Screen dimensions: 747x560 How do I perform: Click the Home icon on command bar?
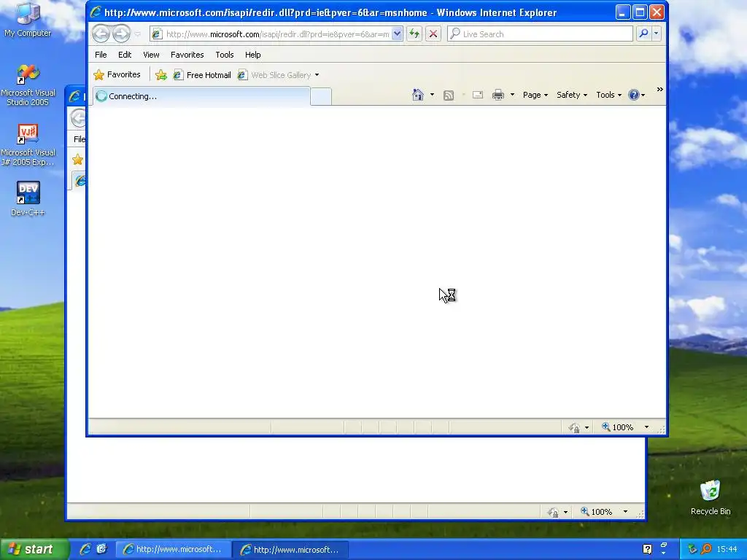pyautogui.click(x=418, y=95)
